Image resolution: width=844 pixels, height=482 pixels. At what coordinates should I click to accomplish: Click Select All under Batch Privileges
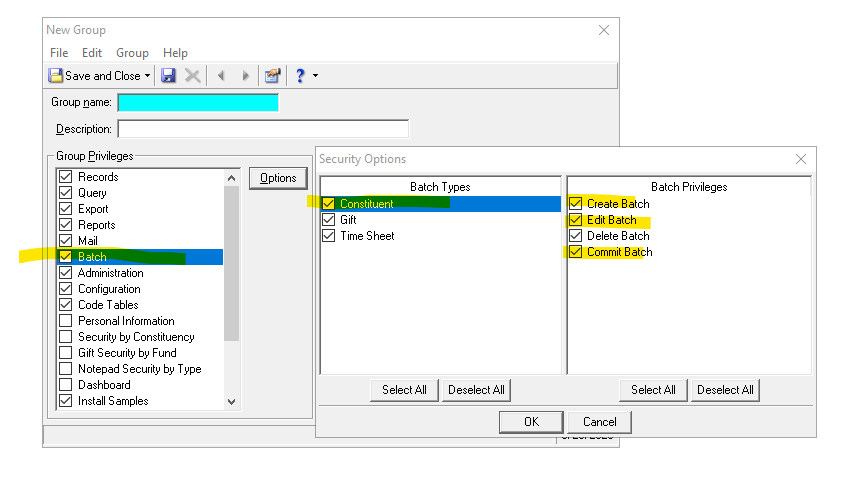(653, 390)
